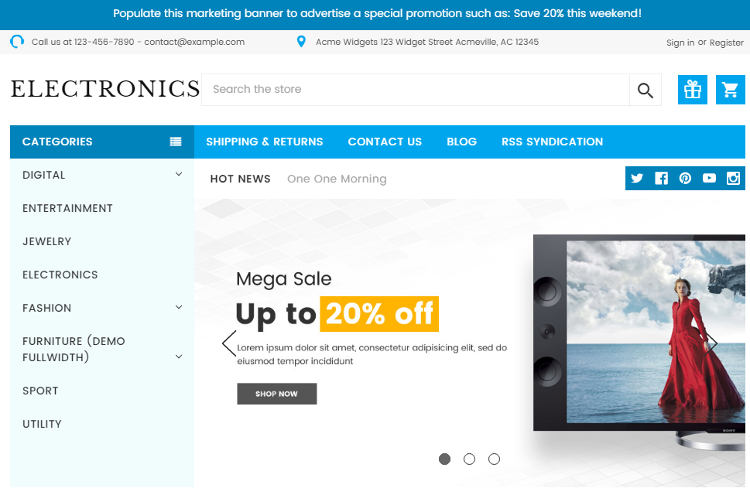
Task: Open the YouTube social link
Action: 709,178
